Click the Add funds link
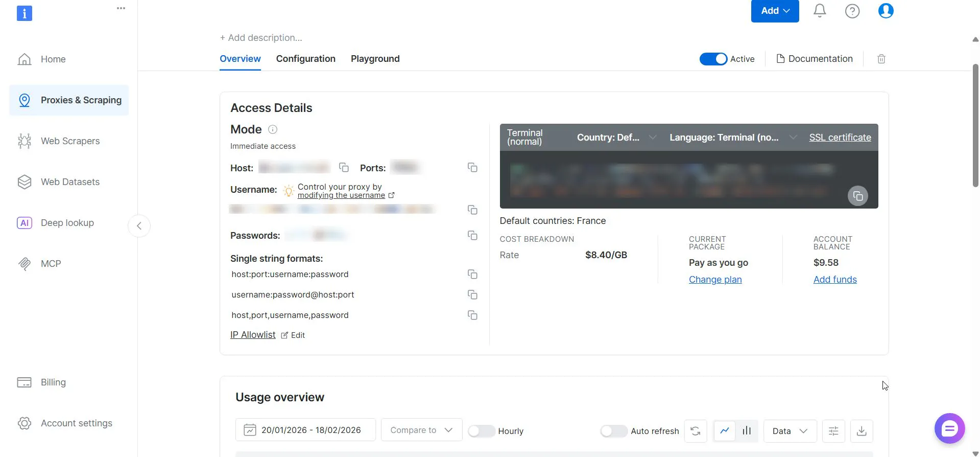This screenshot has height=457, width=980. coord(835,280)
